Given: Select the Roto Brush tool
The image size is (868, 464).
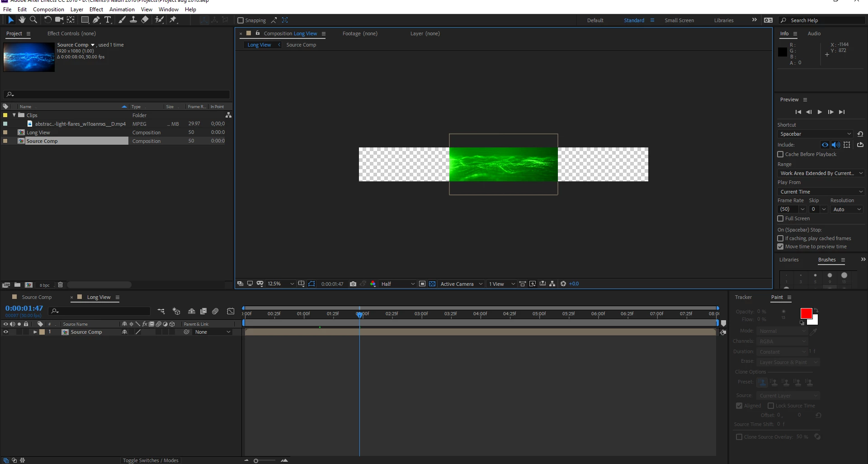Looking at the screenshot, I should [159, 20].
